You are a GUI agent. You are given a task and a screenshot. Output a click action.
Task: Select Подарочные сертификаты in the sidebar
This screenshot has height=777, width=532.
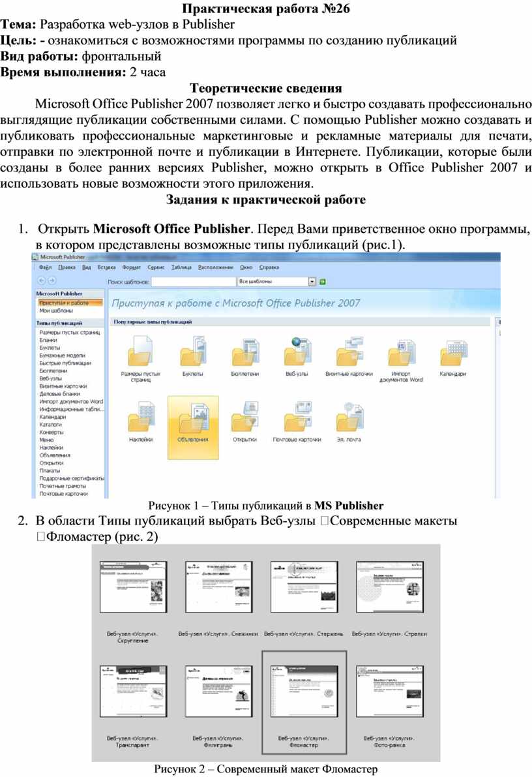[x=72, y=478]
